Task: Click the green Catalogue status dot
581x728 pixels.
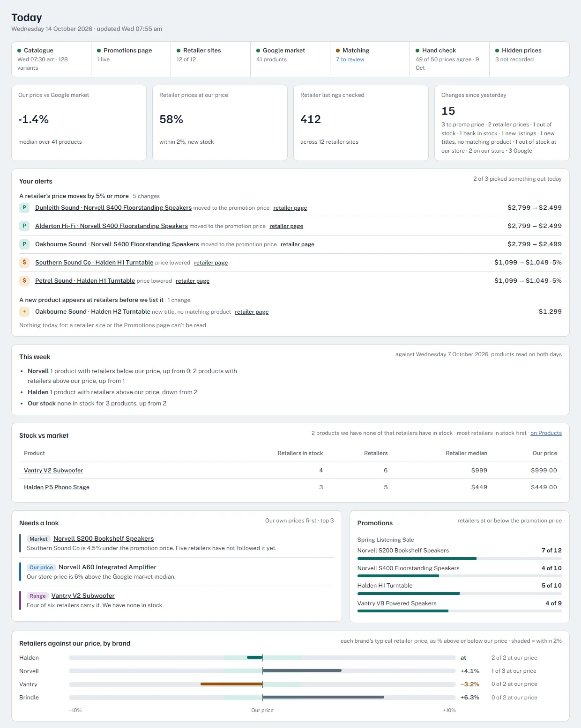Action: [x=19, y=51]
